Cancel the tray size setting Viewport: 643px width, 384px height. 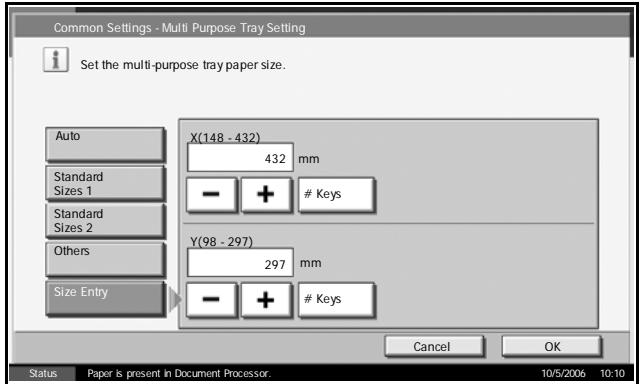(434, 346)
